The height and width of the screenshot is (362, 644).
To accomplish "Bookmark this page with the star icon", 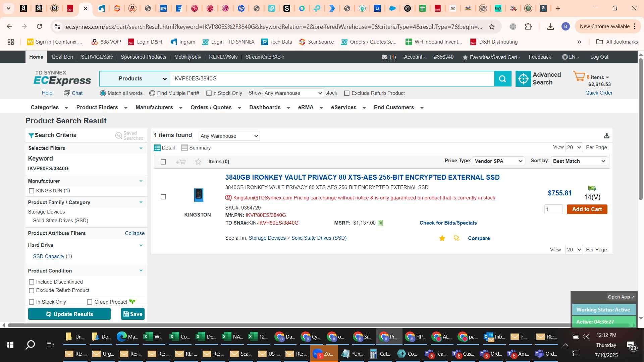I will coord(492,26).
